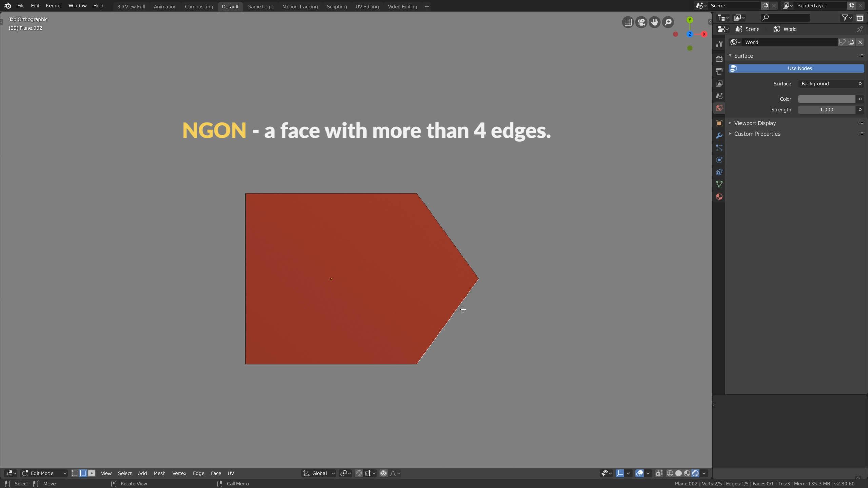Open the World properties tab
Screen dimensions: 868x488
(x=719, y=108)
